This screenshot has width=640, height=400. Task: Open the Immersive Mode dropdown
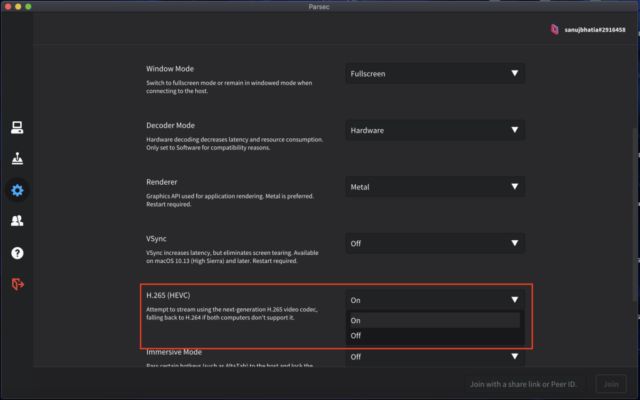[435, 356]
